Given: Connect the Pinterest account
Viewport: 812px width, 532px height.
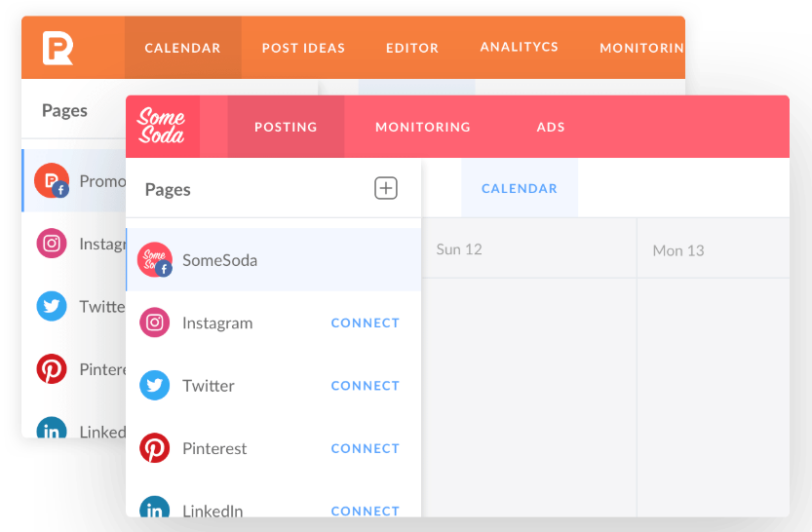Looking at the screenshot, I should pos(366,448).
